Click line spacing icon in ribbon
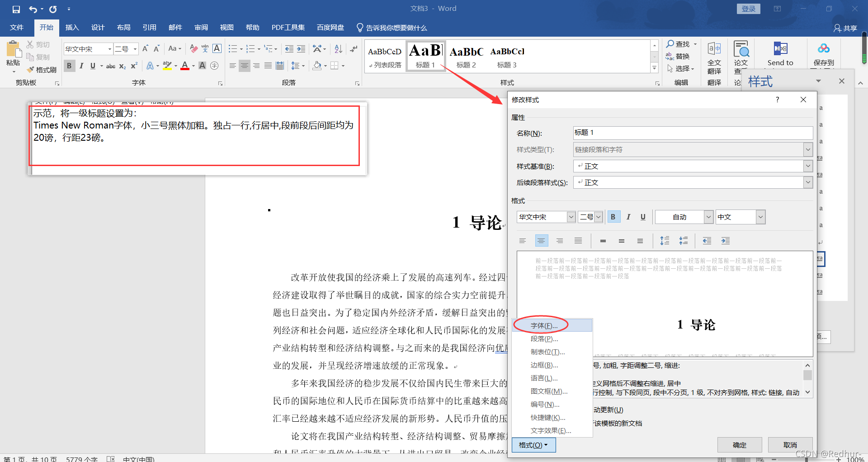Image resolution: width=868 pixels, height=462 pixels. click(x=296, y=66)
